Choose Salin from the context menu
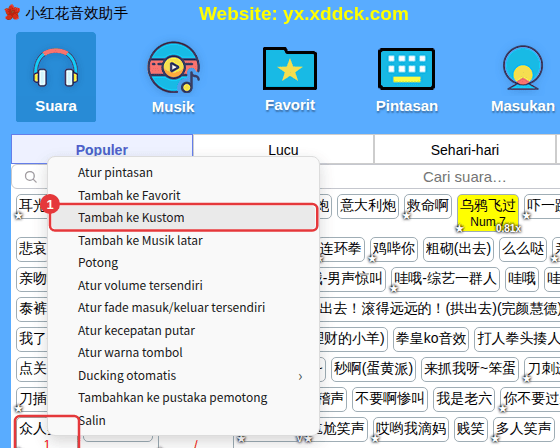Image resolution: width=560 pixels, height=448 pixels. 183,420
